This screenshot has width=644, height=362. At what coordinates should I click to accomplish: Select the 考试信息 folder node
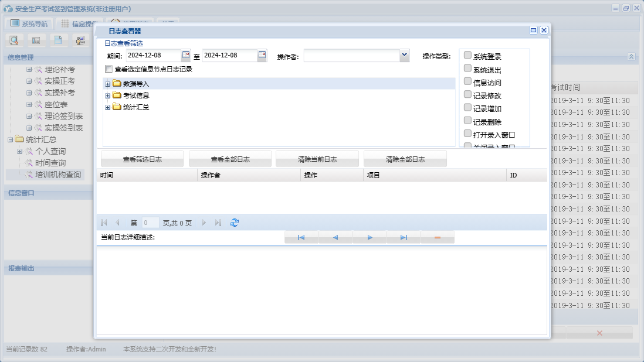136,95
